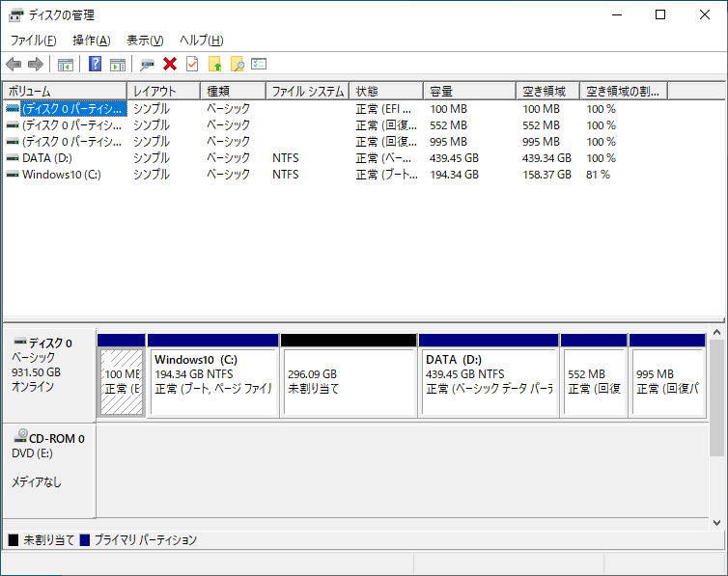This screenshot has width=728, height=576.
Task: Click the ディスク 0 disk label panel
Action: tap(48, 374)
